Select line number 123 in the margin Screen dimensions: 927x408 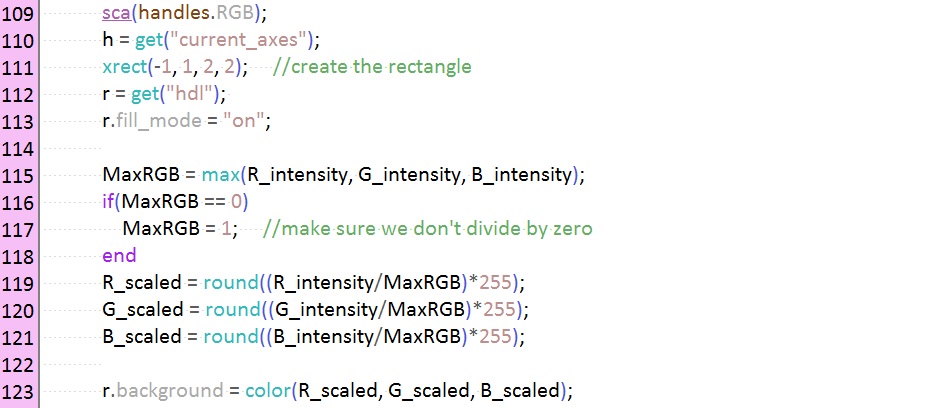click(x=18, y=391)
